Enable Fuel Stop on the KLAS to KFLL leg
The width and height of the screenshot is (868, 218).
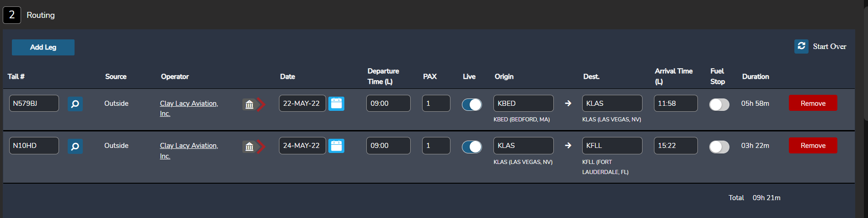(x=719, y=147)
